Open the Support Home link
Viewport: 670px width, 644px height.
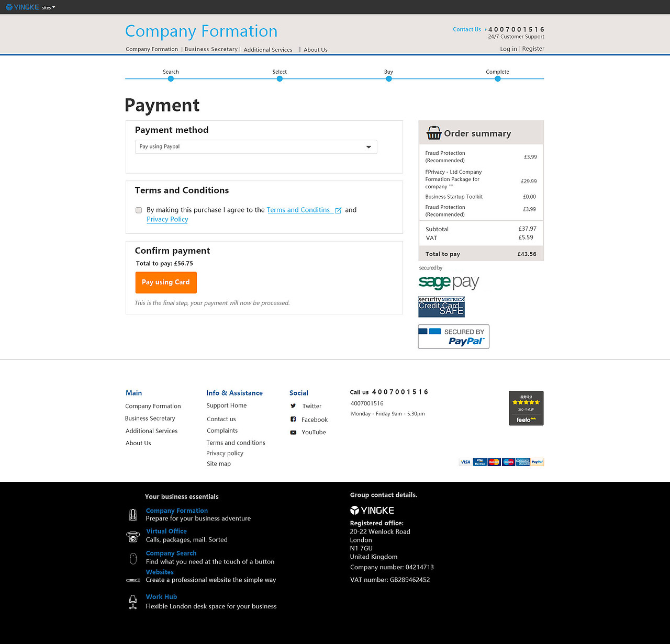click(x=227, y=405)
